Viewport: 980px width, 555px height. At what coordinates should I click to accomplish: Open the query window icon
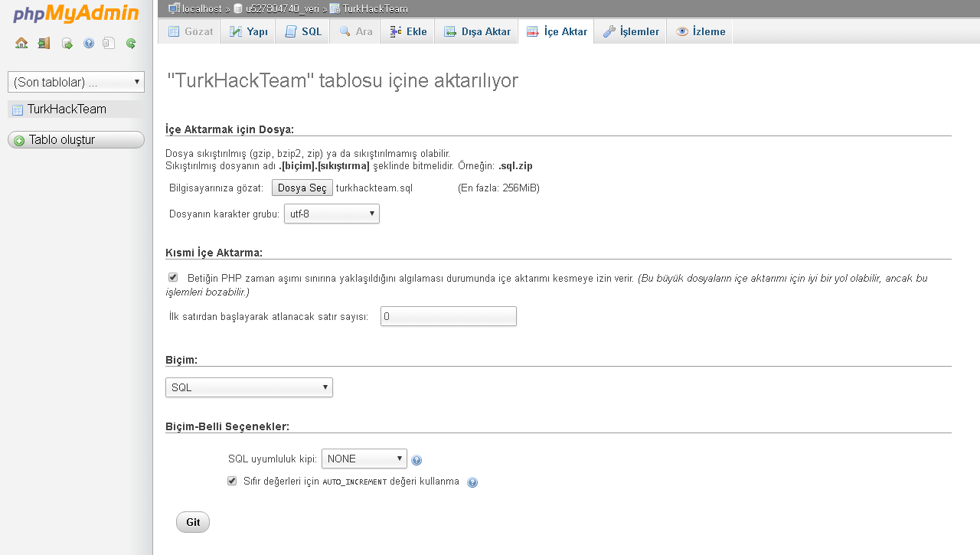click(x=67, y=44)
